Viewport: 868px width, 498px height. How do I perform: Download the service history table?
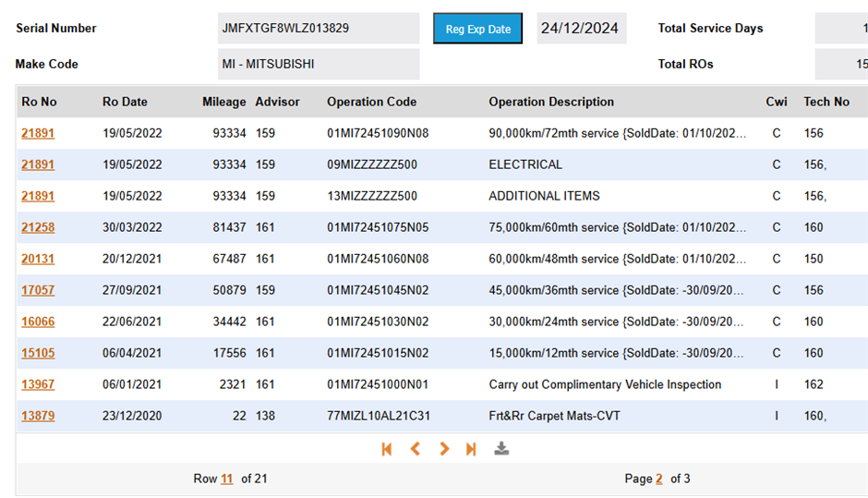501,449
